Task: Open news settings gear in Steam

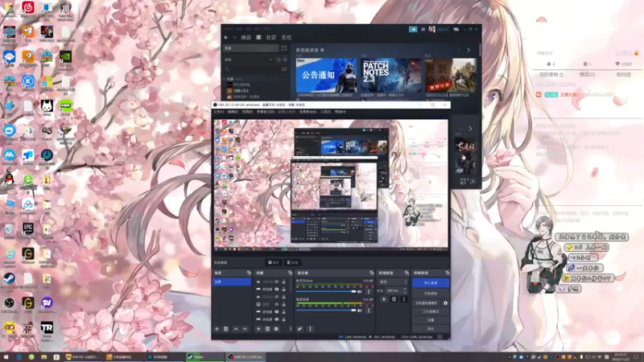Action: [322, 50]
